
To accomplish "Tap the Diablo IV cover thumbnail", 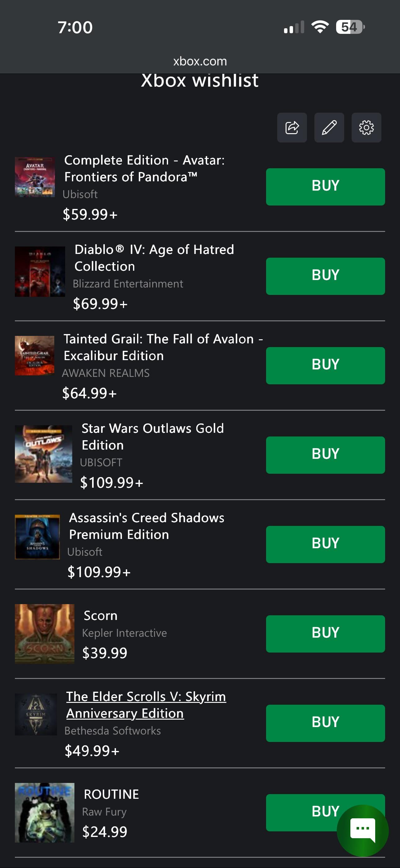I will (40, 272).
